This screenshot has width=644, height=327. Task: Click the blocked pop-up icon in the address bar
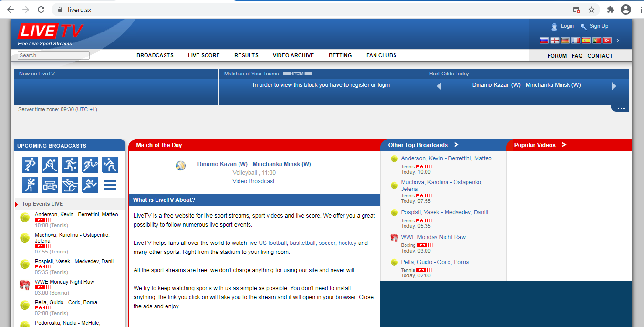[577, 10]
